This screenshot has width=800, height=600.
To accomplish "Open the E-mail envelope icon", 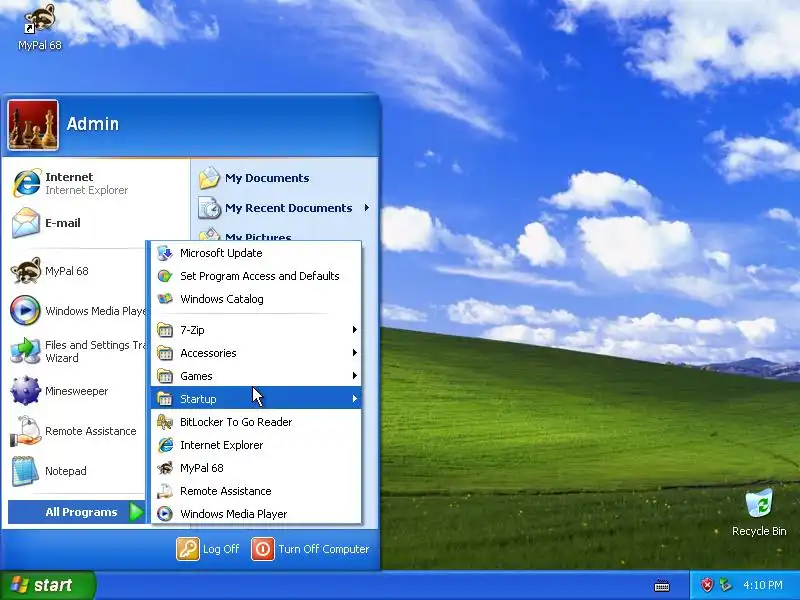I will (x=26, y=223).
